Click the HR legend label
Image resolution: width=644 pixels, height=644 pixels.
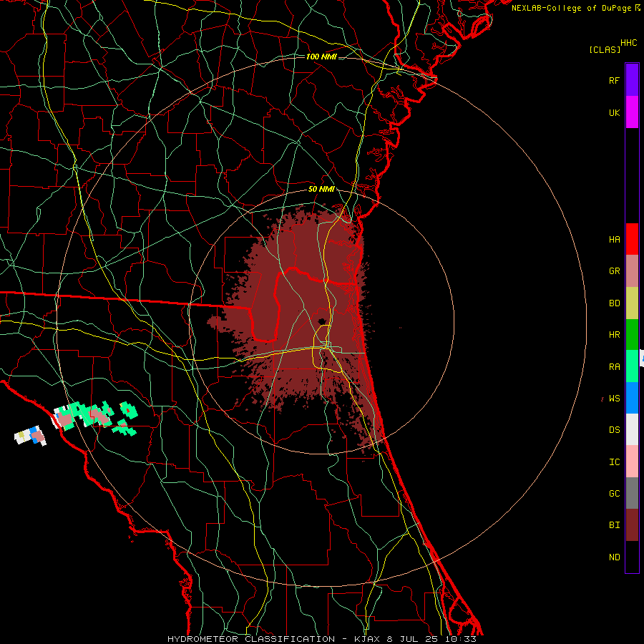pos(614,335)
